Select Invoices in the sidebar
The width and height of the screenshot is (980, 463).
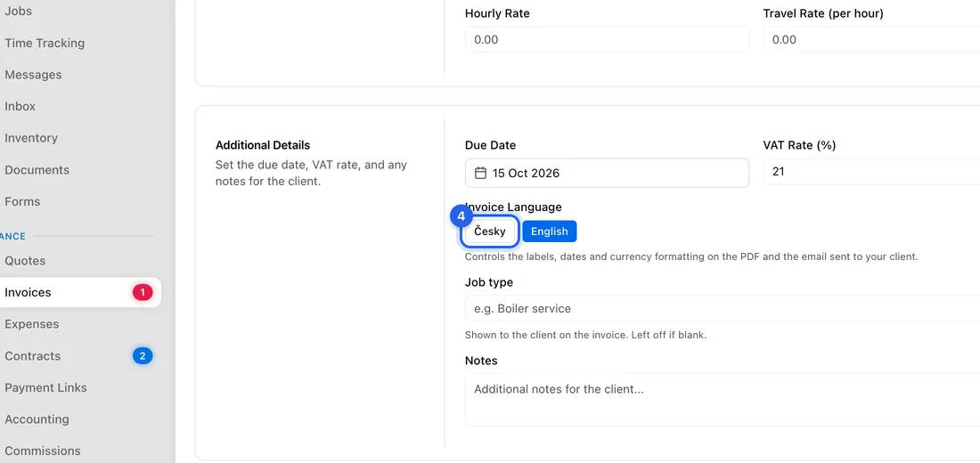pyautogui.click(x=78, y=292)
